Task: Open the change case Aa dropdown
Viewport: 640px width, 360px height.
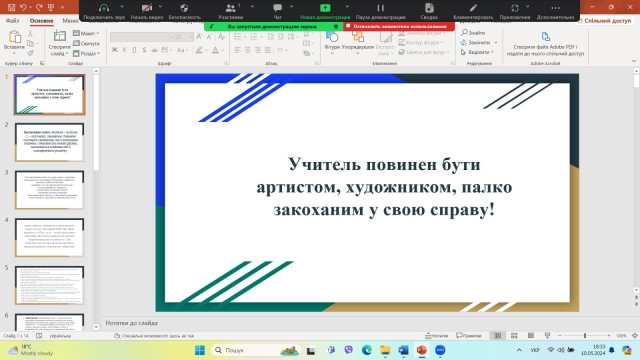Action: pyautogui.click(x=182, y=50)
